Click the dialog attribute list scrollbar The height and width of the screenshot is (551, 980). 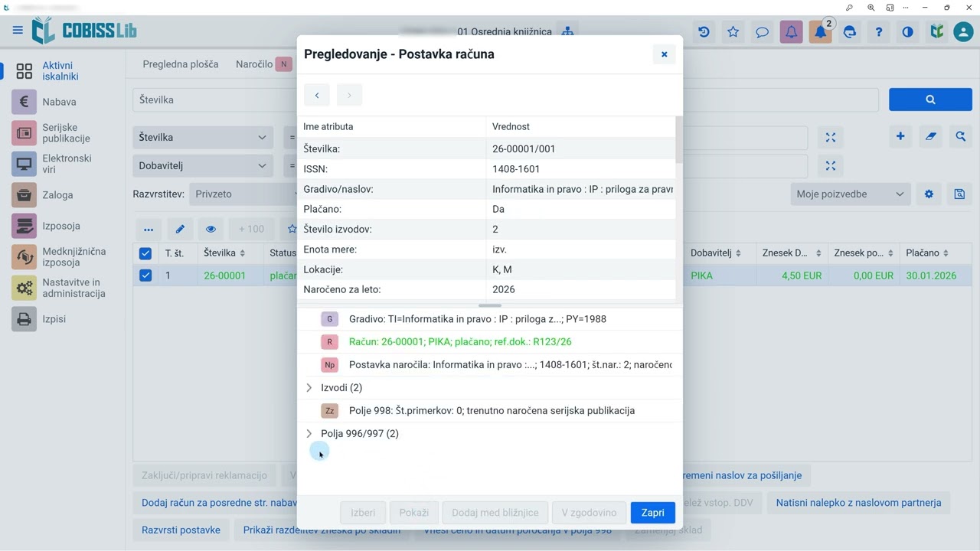[679, 140]
